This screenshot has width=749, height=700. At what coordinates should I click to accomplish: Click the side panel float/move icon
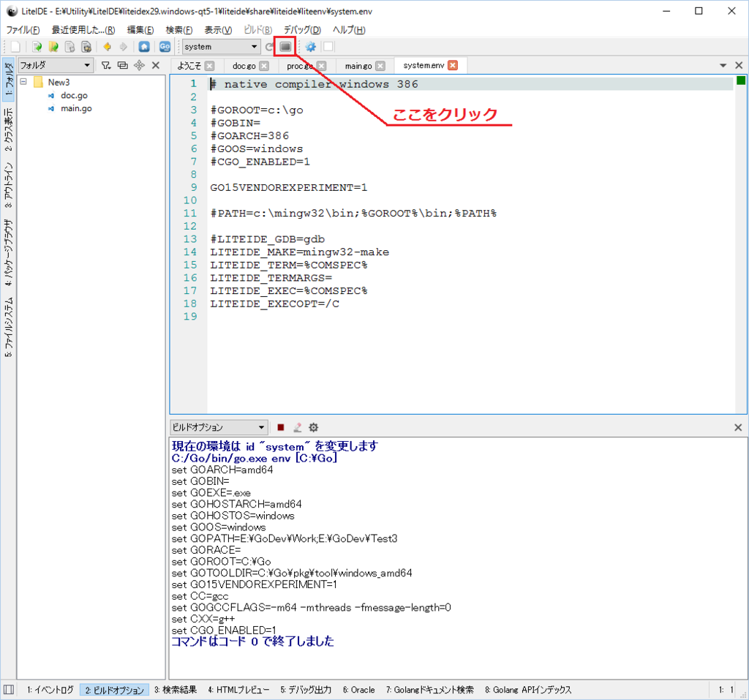139,65
